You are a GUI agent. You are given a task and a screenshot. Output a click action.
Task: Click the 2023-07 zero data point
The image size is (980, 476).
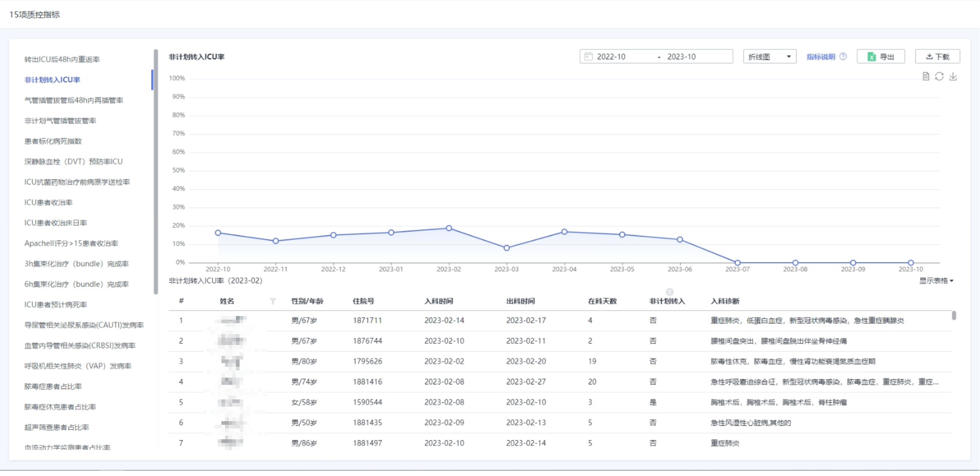tap(738, 262)
